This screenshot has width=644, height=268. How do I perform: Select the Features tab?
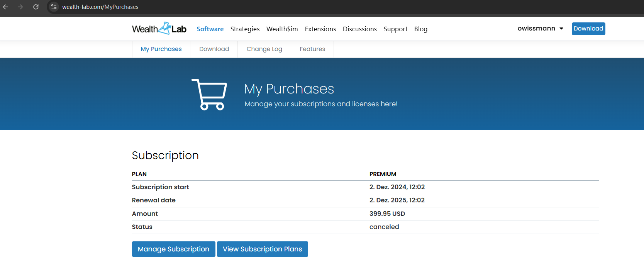pyautogui.click(x=312, y=49)
